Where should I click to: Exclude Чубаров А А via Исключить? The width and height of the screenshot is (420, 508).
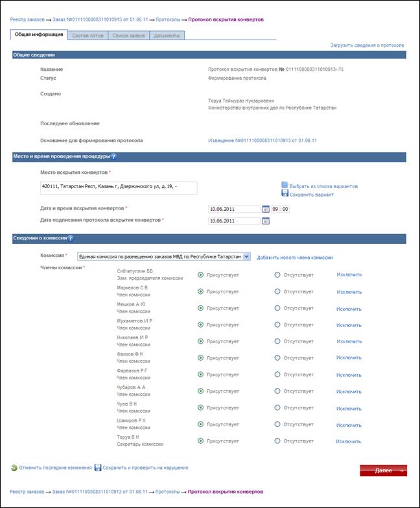[349, 392]
